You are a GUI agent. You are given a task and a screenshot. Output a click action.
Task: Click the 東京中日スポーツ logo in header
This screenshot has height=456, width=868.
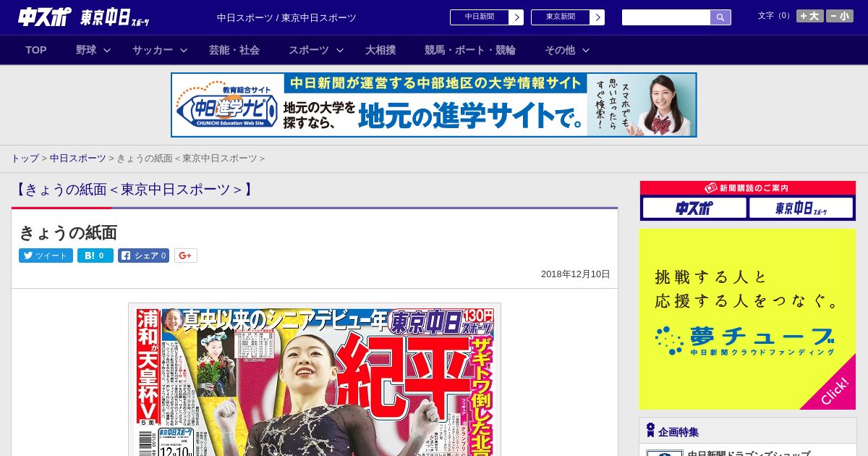click(115, 17)
